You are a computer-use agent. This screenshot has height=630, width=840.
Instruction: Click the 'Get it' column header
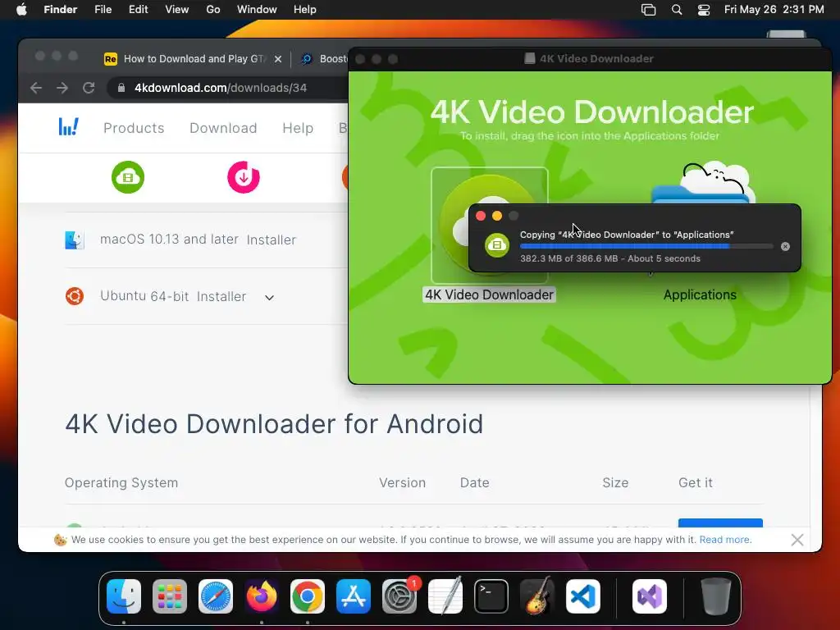(x=696, y=482)
